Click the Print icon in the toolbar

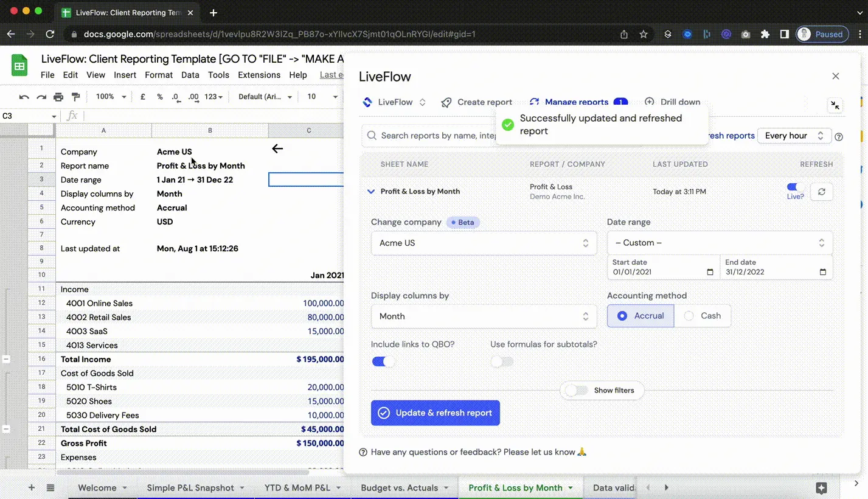pyautogui.click(x=58, y=96)
